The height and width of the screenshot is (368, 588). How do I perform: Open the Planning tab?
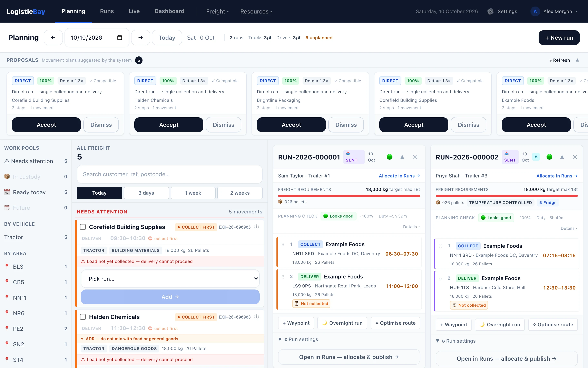point(73,11)
